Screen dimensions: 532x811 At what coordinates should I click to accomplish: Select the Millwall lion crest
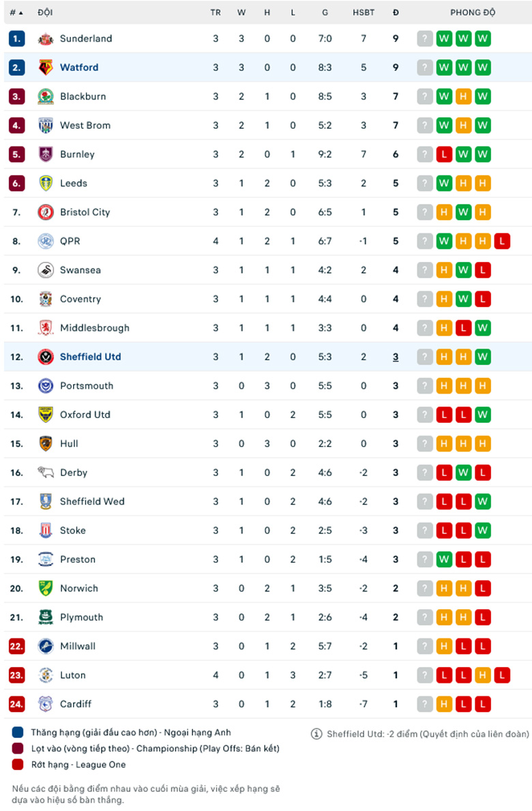click(46, 646)
